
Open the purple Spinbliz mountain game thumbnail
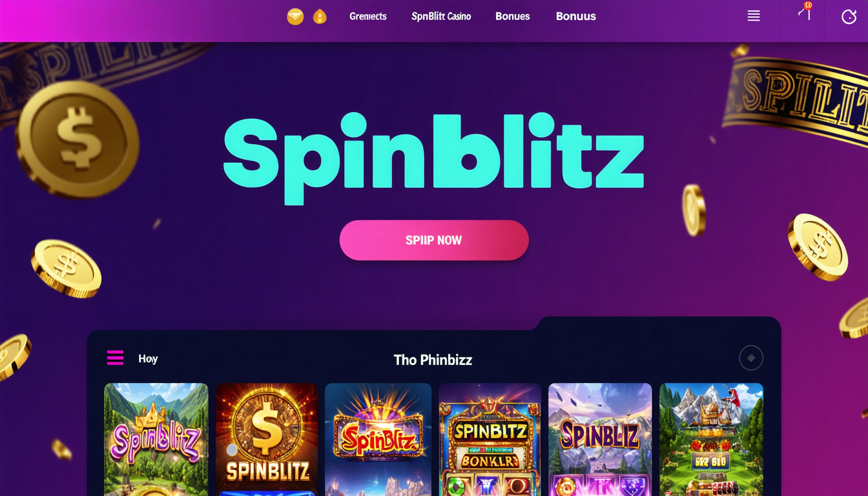pyautogui.click(x=600, y=439)
